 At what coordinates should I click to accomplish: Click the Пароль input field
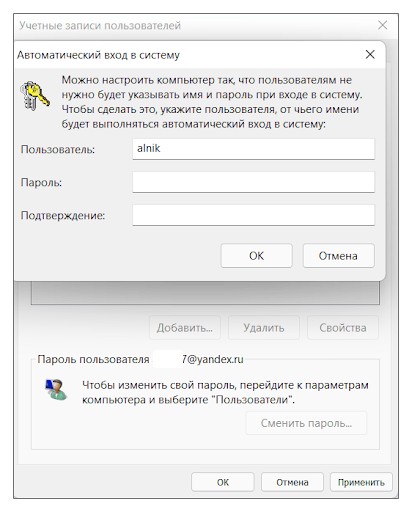pos(253,182)
